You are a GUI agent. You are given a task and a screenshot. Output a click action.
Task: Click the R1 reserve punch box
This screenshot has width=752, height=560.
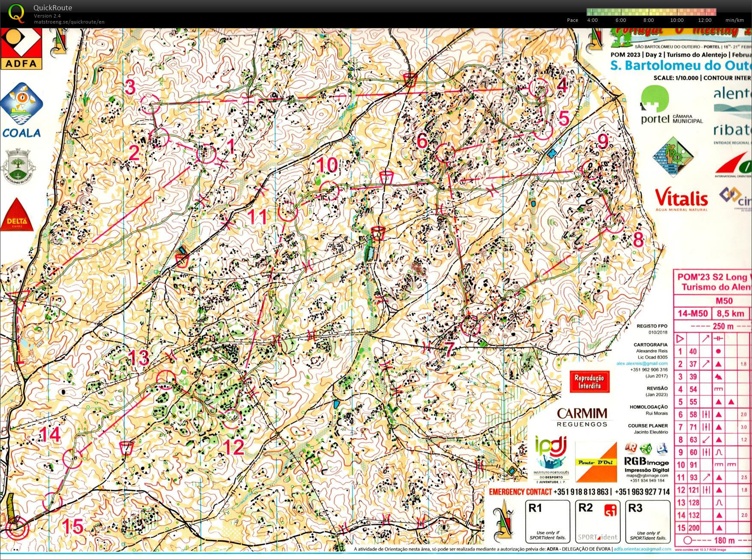pos(548,522)
